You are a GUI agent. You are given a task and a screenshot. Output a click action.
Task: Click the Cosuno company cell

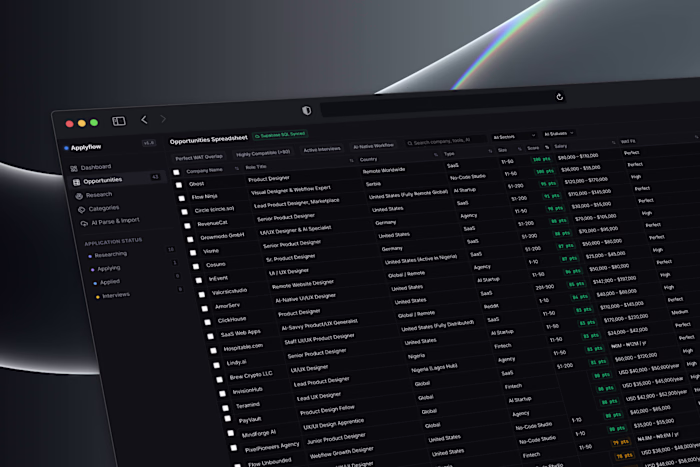pyautogui.click(x=216, y=265)
